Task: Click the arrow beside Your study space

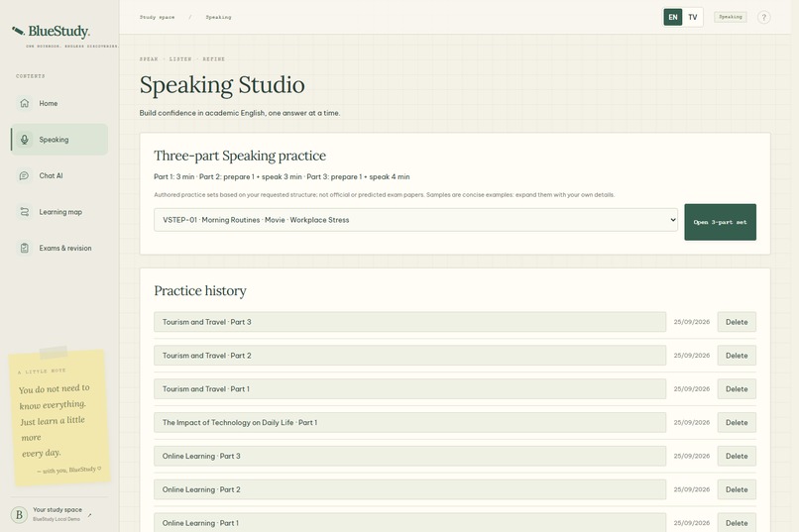Action: pyautogui.click(x=89, y=515)
